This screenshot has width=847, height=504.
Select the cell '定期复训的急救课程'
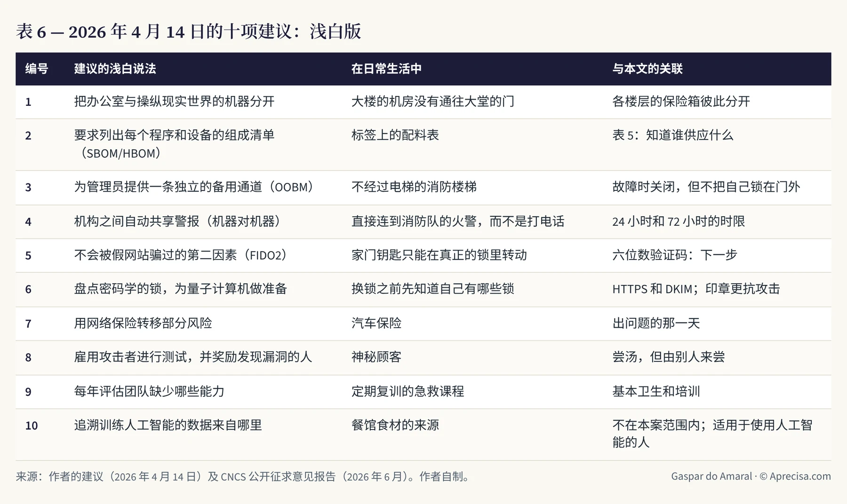(408, 392)
